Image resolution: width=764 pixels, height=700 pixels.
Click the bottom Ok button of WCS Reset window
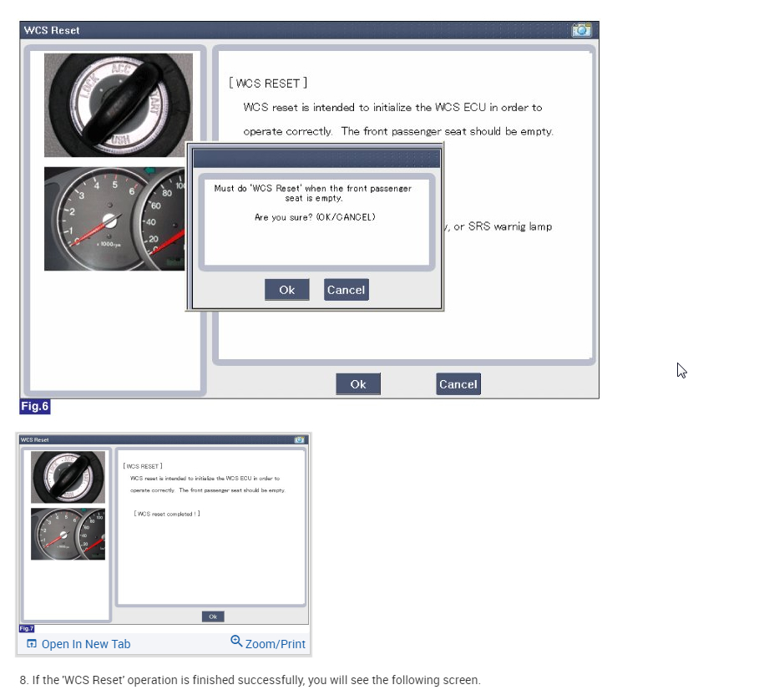coord(358,384)
